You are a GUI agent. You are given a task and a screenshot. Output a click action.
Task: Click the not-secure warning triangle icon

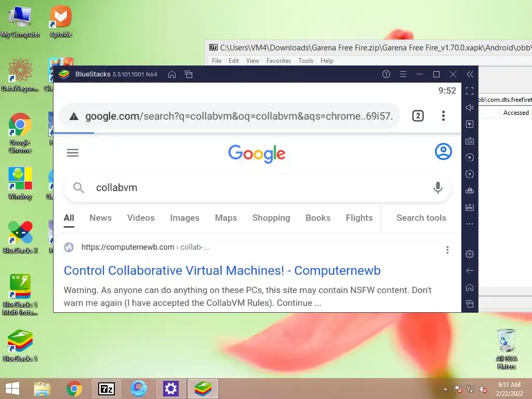click(x=74, y=116)
